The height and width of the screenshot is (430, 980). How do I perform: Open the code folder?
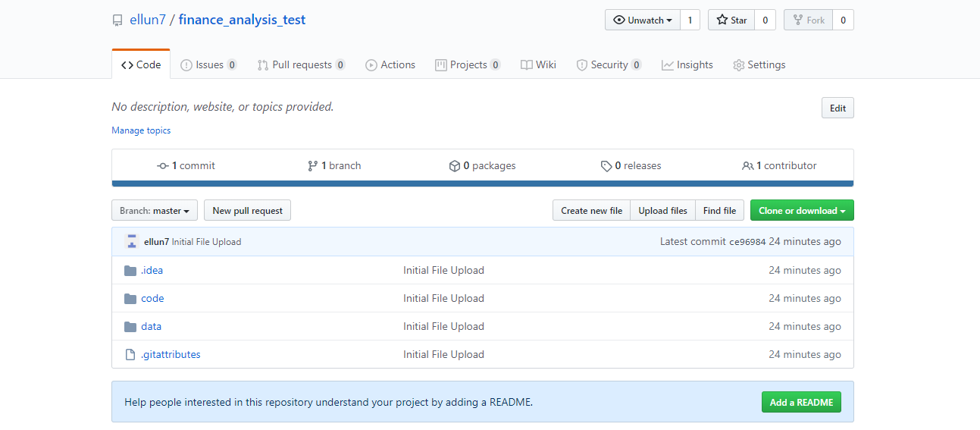click(152, 299)
